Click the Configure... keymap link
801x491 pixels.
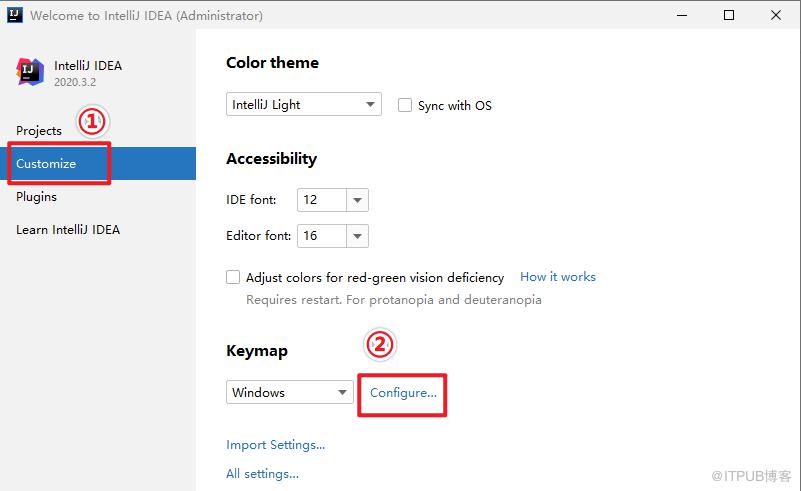pos(403,393)
